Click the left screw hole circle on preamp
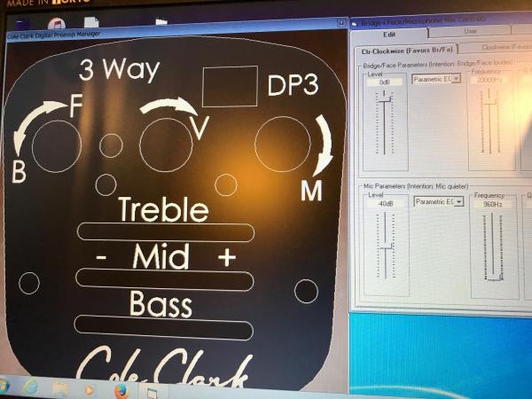Image resolution: width=532 pixels, height=399 pixels. [29, 283]
